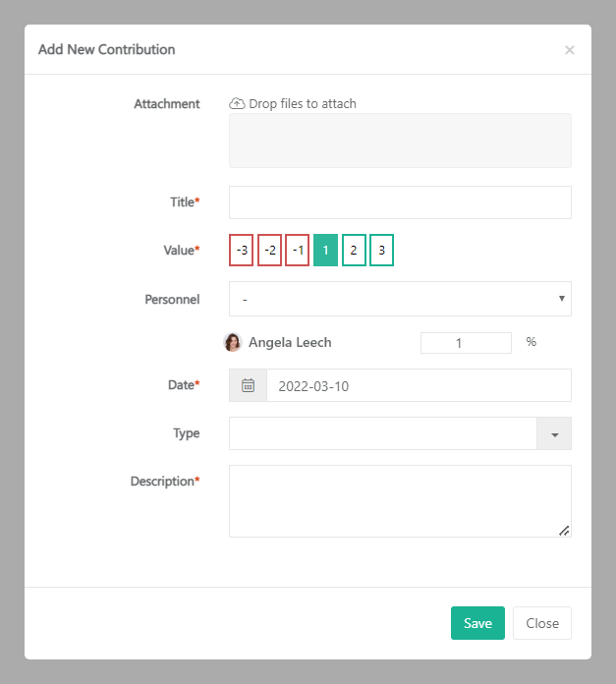Click the Close button

point(542,623)
